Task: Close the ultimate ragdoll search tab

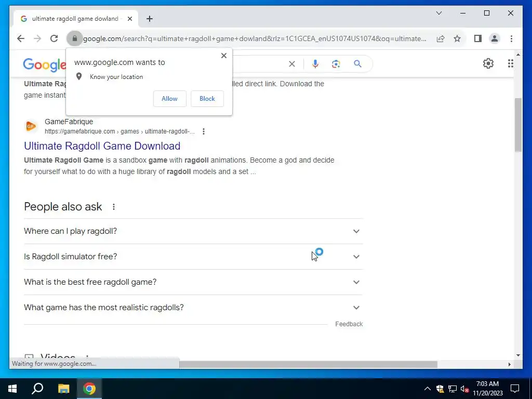Action: tap(129, 19)
